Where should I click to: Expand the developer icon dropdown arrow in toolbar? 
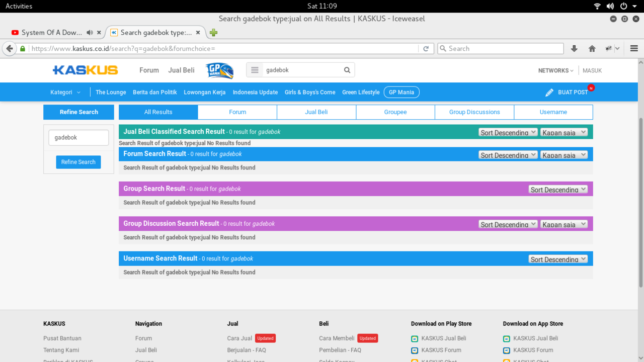coord(617,49)
